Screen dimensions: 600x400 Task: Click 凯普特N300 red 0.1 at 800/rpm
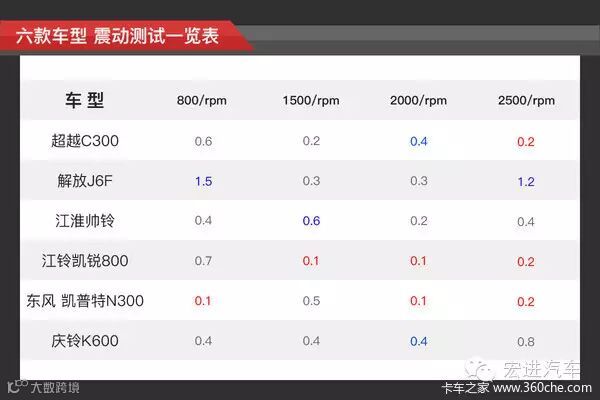point(203,301)
